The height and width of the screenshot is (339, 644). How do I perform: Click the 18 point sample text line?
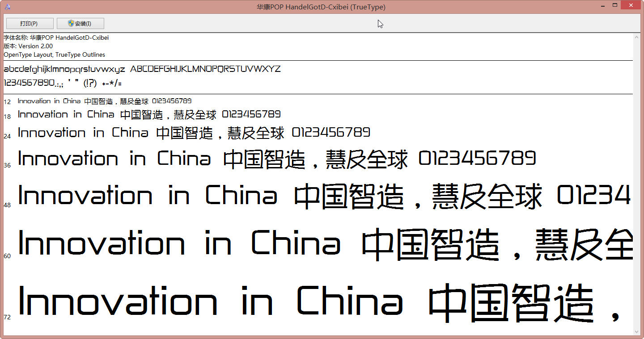[149, 115]
